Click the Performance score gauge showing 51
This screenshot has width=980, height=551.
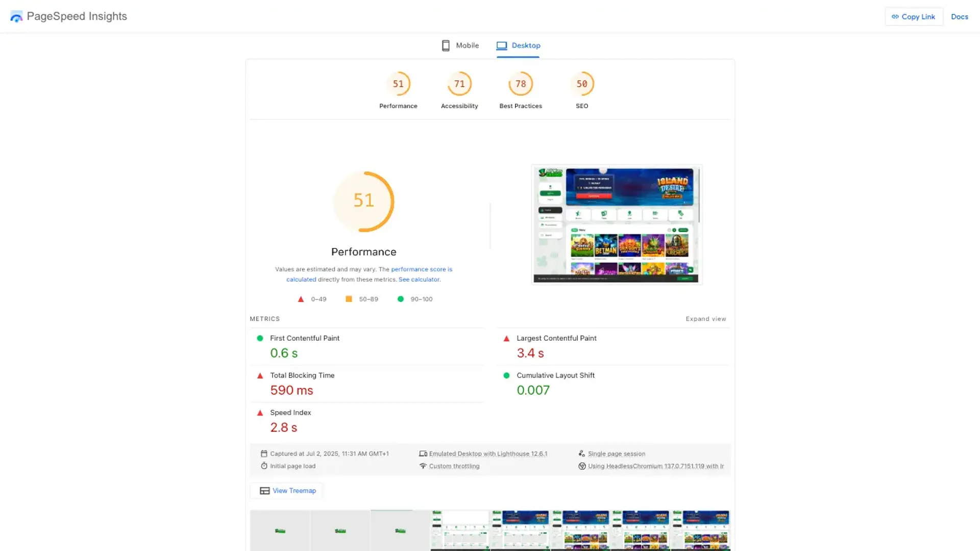pyautogui.click(x=398, y=84)
